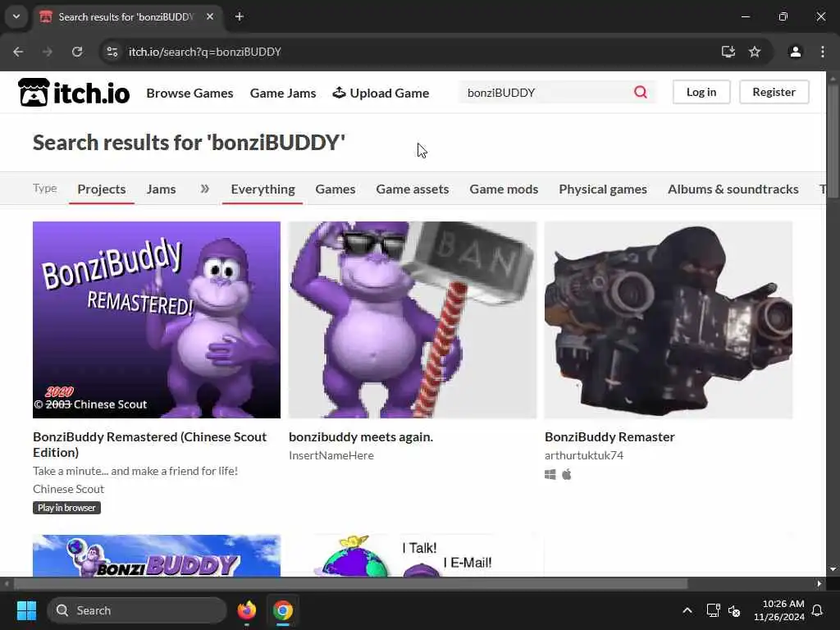Select the Jams type tab

pos(162,189)
